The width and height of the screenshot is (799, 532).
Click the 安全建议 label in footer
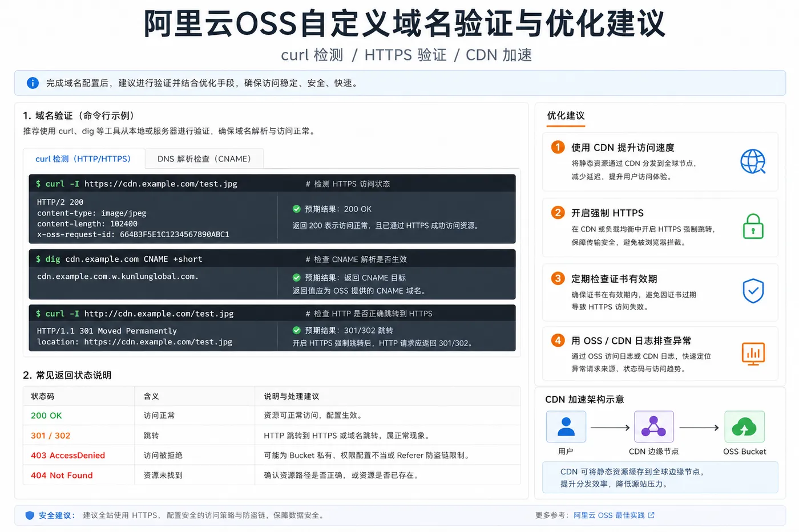pyautogui.click(x=56, y=515)
